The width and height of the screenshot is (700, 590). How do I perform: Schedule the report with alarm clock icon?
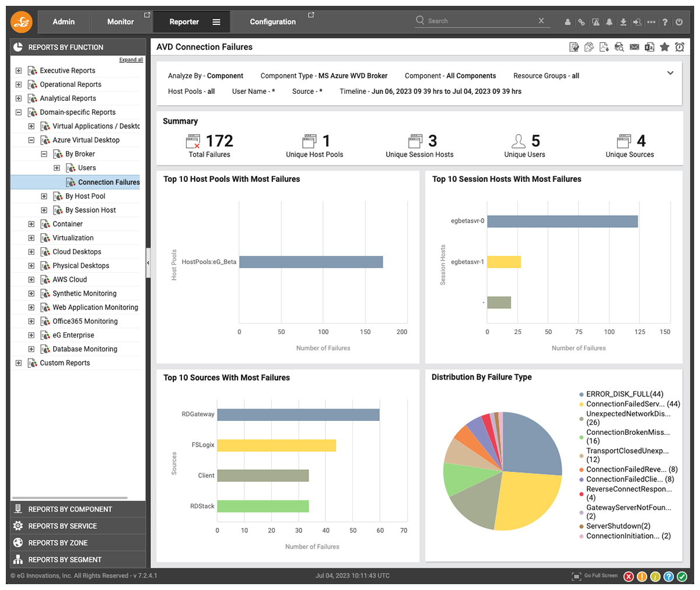680,47
